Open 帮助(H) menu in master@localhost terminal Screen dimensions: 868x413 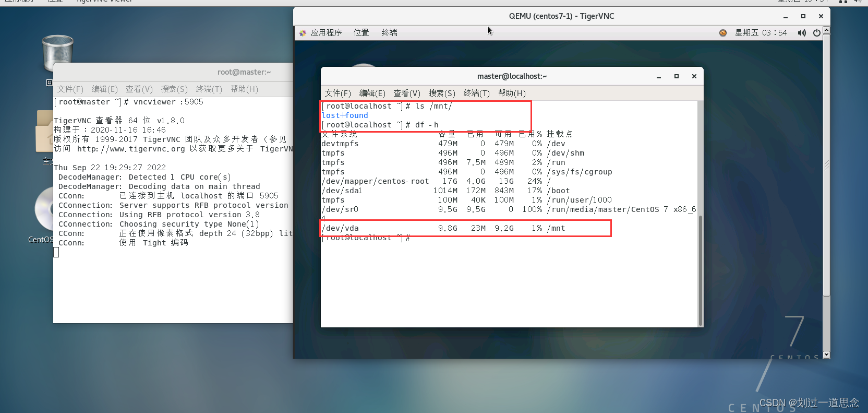[512, 93]
